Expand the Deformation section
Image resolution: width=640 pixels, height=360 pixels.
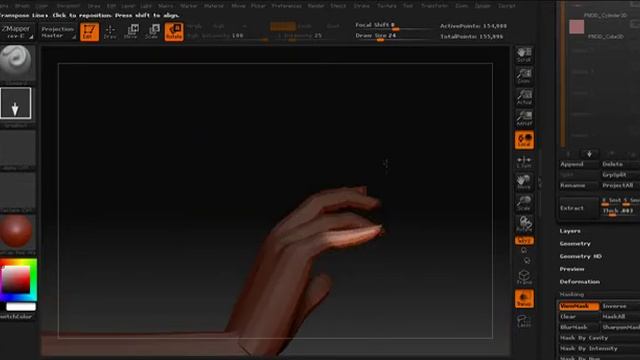click(580, 282)
